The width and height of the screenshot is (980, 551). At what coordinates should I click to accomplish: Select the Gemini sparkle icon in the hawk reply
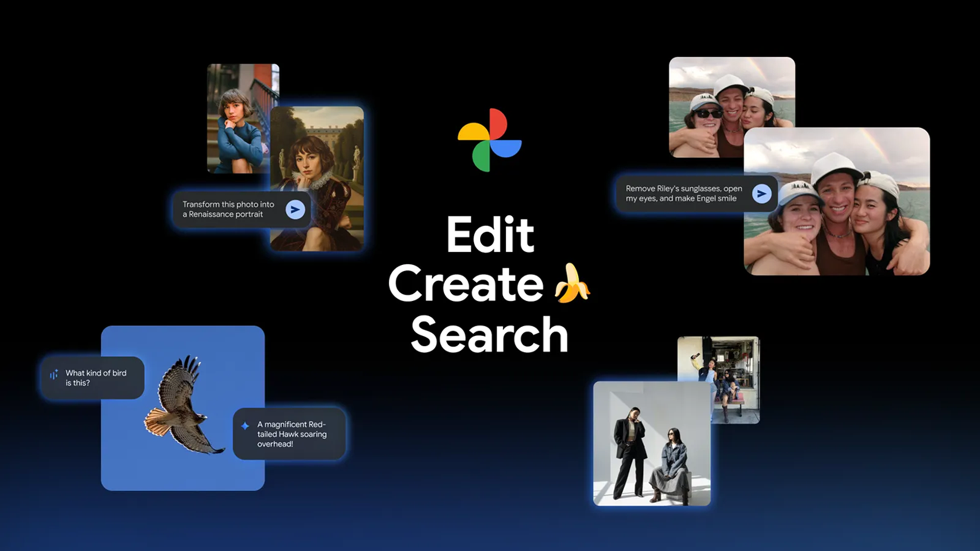(x=245, y=425)
